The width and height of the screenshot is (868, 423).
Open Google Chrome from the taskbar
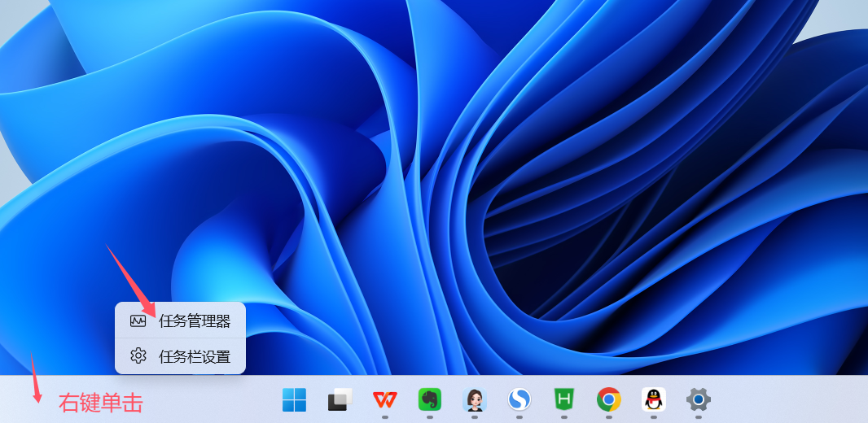[x=608, y=399]
